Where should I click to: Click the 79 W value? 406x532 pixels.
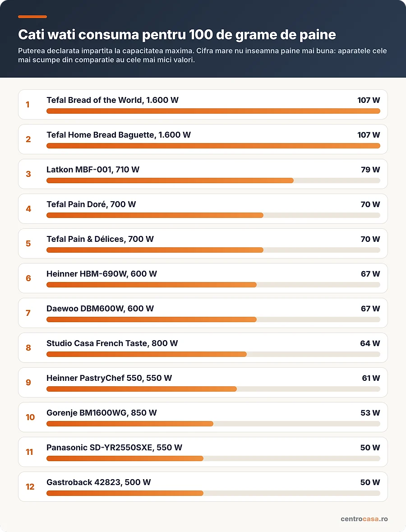(x=370, y=170)
